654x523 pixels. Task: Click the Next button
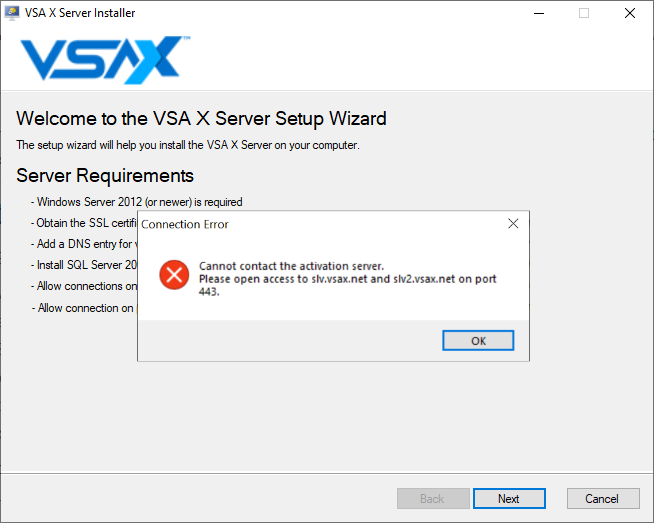[x=509, y=499]
